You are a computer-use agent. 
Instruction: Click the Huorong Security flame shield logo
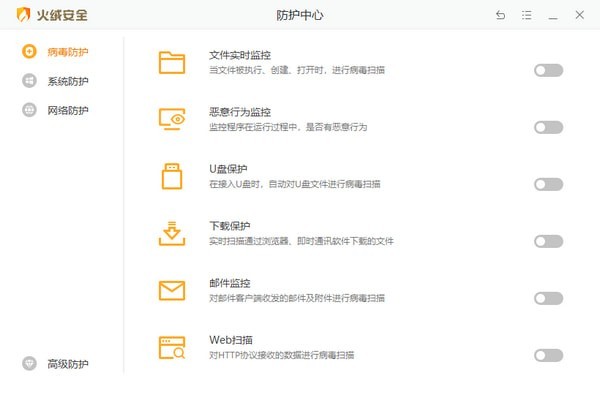pyautogui.click(x=23, y=15)
